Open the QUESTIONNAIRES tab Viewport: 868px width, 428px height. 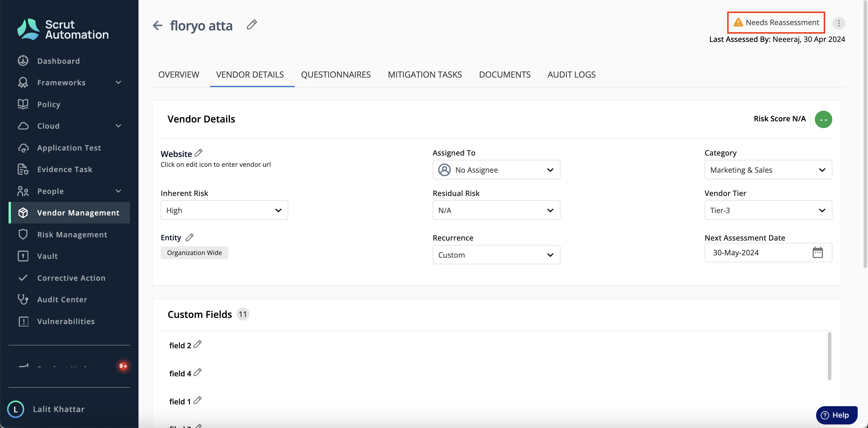(336, 74)
